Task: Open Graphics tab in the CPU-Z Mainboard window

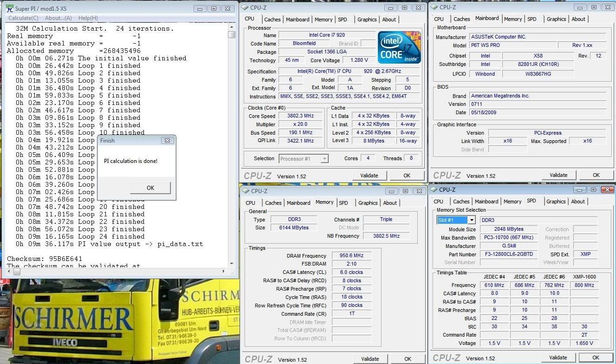Action: click(557, 19)
